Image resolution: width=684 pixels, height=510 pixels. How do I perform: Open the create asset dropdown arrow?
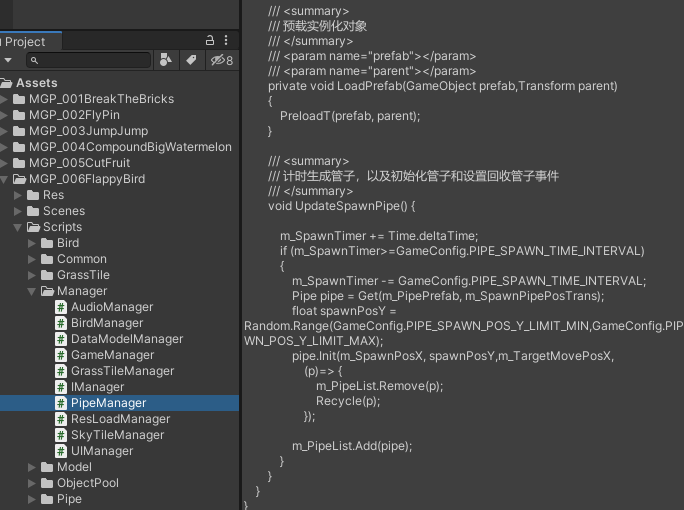coord(8,60)
